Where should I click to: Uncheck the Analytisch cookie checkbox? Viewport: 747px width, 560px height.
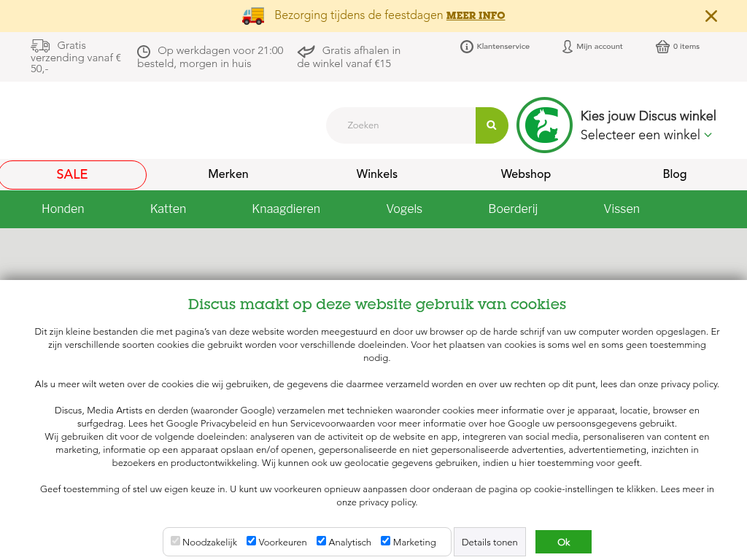pyautogui.click(x=321, y=541)
